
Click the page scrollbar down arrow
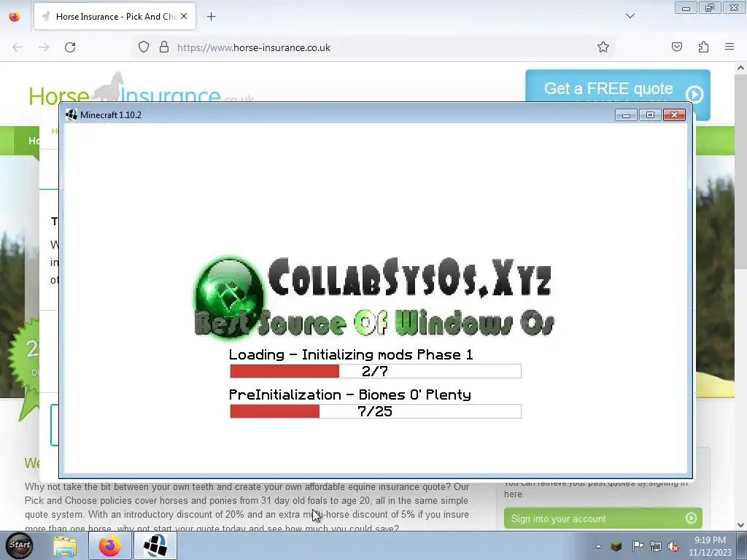click(x=740, y=525)
